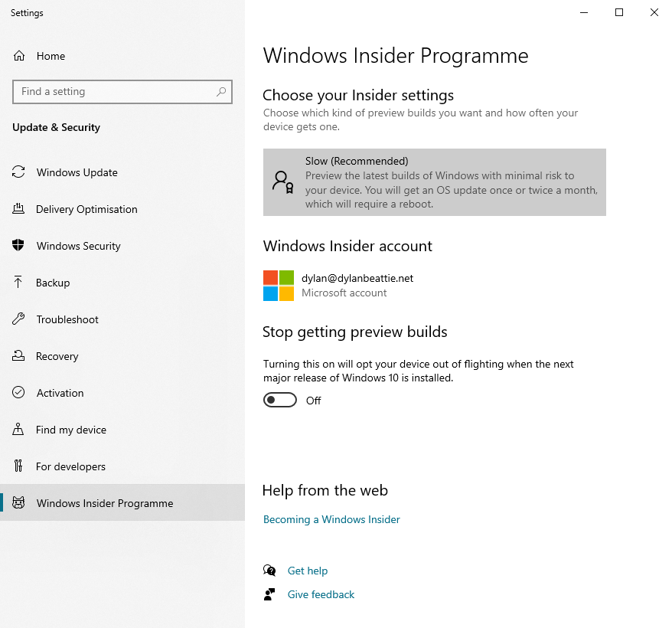The width and height of the screenshot is (672, 628).
Task: Click the Update & Security heading
Action: 56,127
